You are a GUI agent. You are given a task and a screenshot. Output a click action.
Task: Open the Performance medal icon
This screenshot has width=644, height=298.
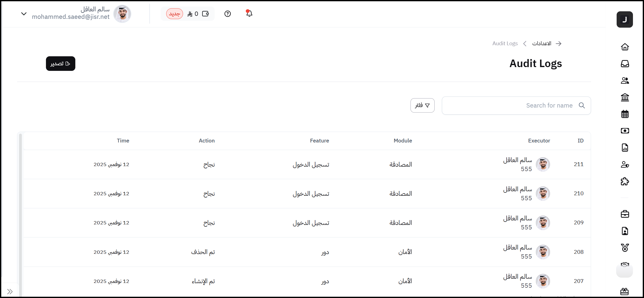click(625, 248)
